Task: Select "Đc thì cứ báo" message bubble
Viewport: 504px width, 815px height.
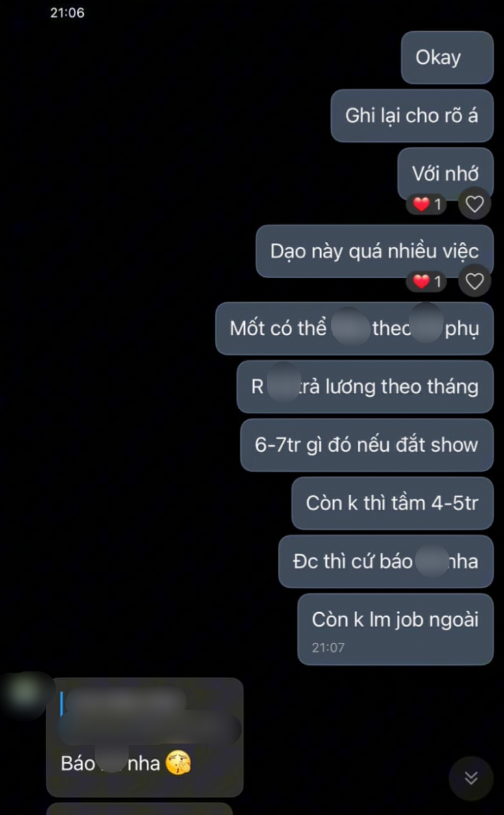Action: coord(386,562)
